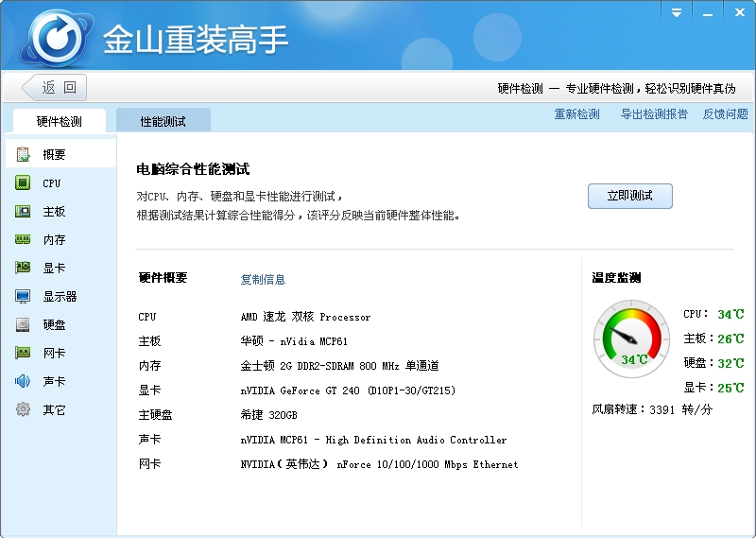The image size is (756, 538).
Task: Open the 其它 sidebar section
Action: click(x=60, y=409)
